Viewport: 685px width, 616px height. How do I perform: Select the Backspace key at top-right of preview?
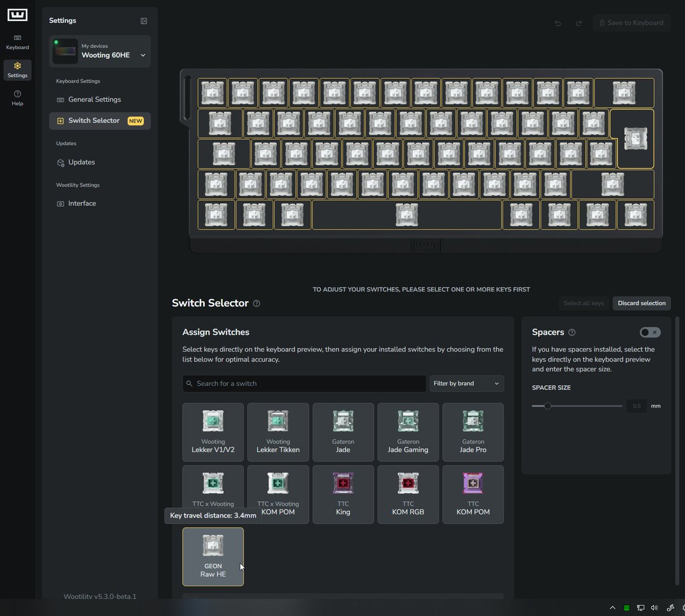tap(624, 92)
